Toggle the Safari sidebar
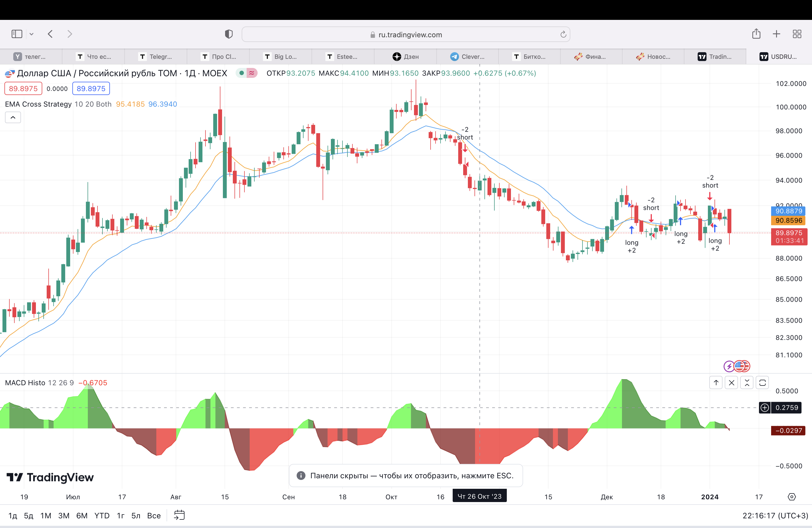The height and width of the screenshot is (528, 812). coord(17,34)
